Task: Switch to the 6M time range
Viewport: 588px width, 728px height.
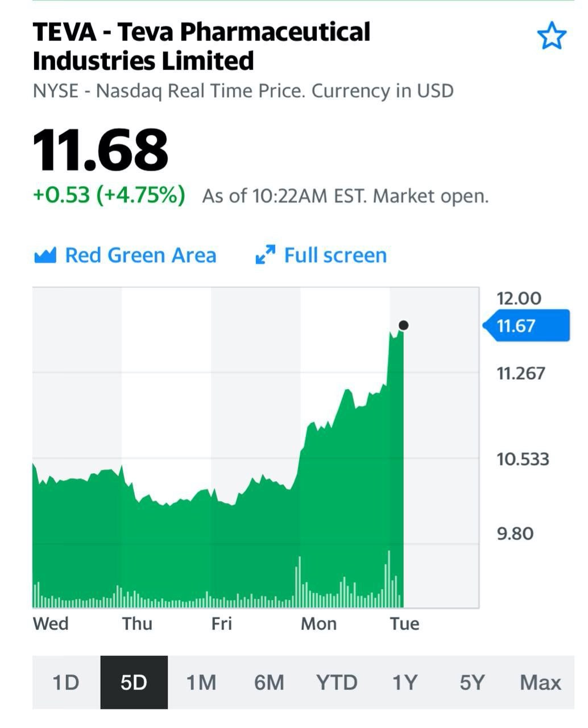Action: coord(269,682)
